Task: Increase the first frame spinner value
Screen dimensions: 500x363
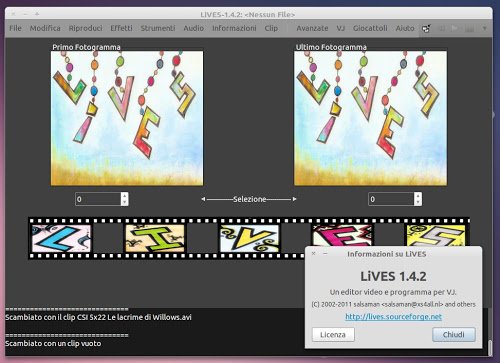Action: coord(124,196)
